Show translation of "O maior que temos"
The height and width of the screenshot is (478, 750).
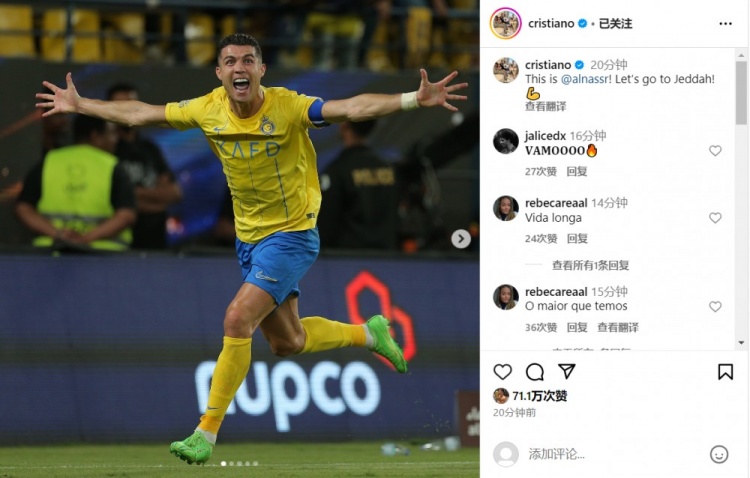(x=618, y=327)
